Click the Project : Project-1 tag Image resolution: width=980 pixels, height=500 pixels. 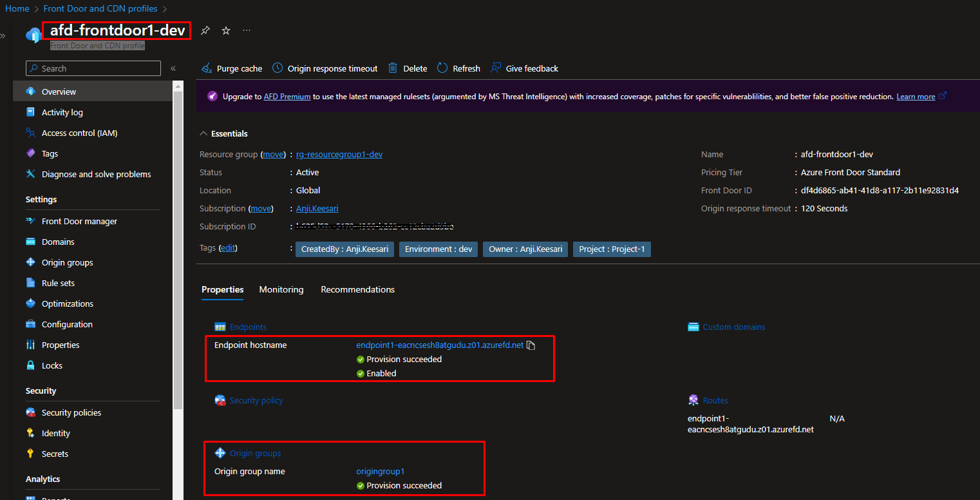612,249
